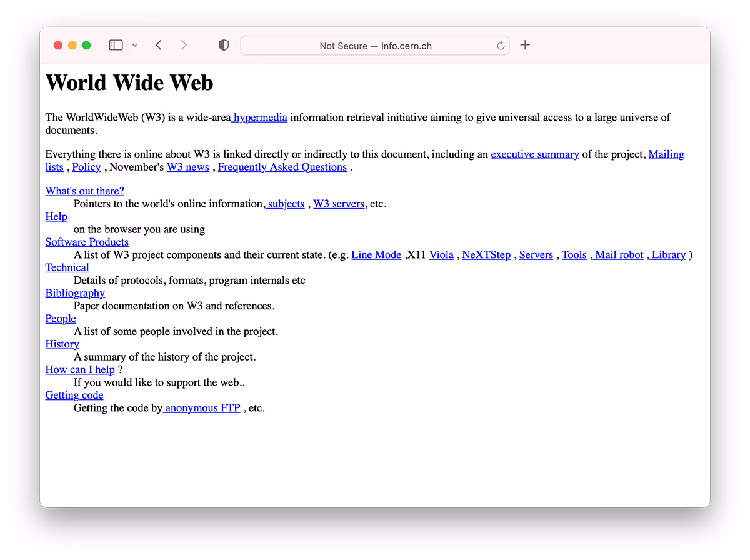
Task: Click 'Paper documentation on W3' text
Action: [x=174, y=306]
